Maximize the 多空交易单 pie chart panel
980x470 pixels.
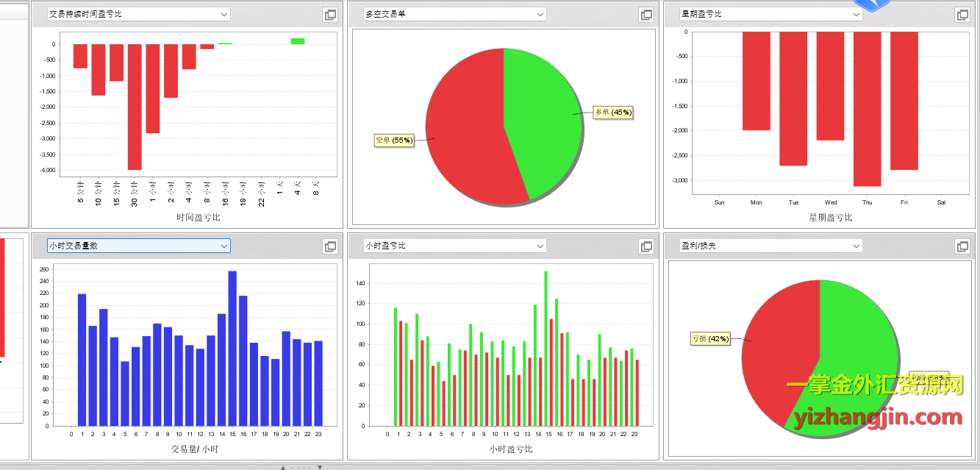647,15
